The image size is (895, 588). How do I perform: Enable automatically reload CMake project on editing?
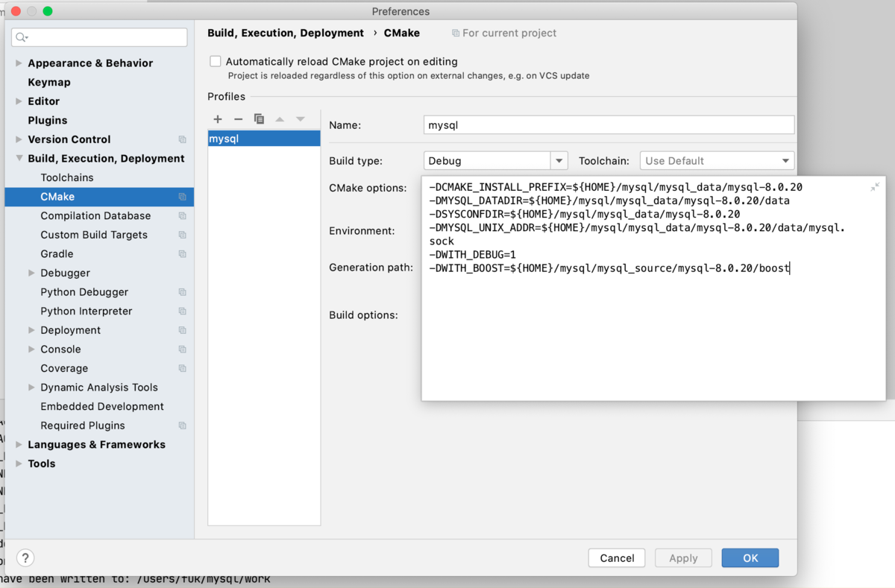(x=216, y=61)
